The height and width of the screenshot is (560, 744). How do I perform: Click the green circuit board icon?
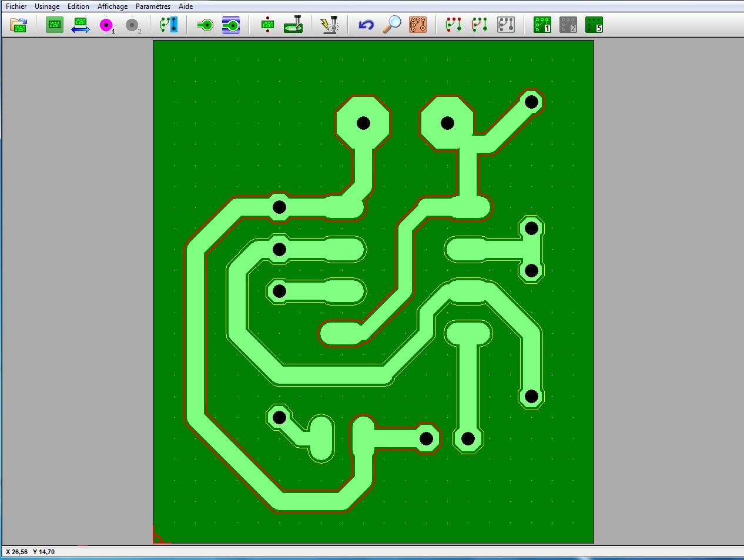[55, 25]
